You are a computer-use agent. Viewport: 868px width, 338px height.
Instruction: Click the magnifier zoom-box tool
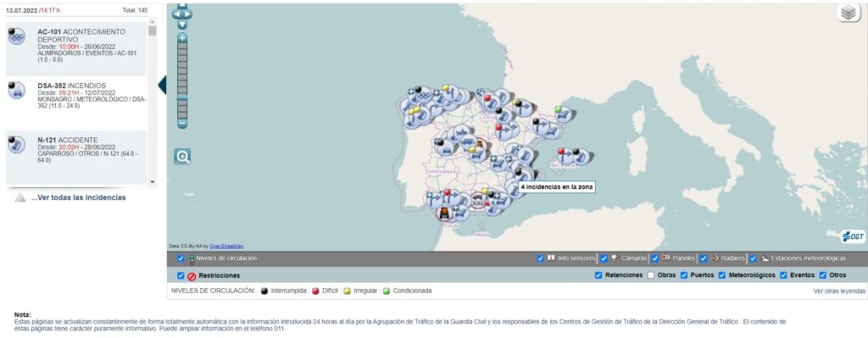coord(183,157)
